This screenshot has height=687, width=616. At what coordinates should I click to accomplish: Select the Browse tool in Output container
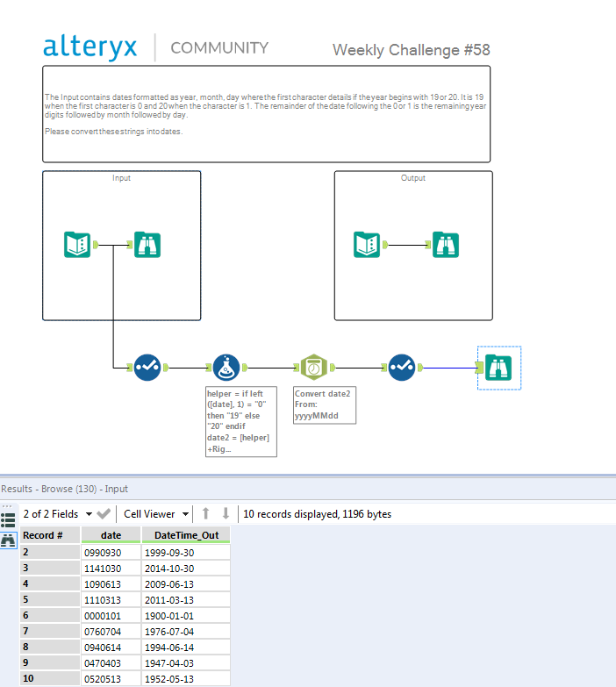tap(446, 245)
